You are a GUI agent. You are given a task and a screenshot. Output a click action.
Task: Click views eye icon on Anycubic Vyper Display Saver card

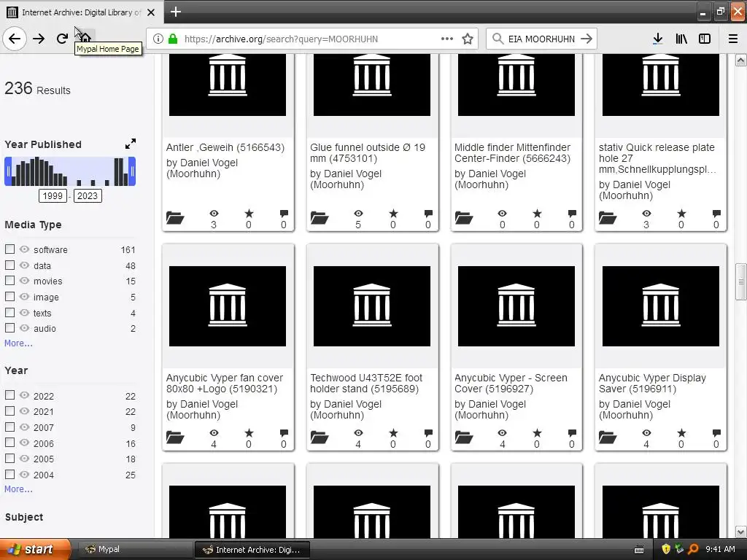tap(646, 433)
